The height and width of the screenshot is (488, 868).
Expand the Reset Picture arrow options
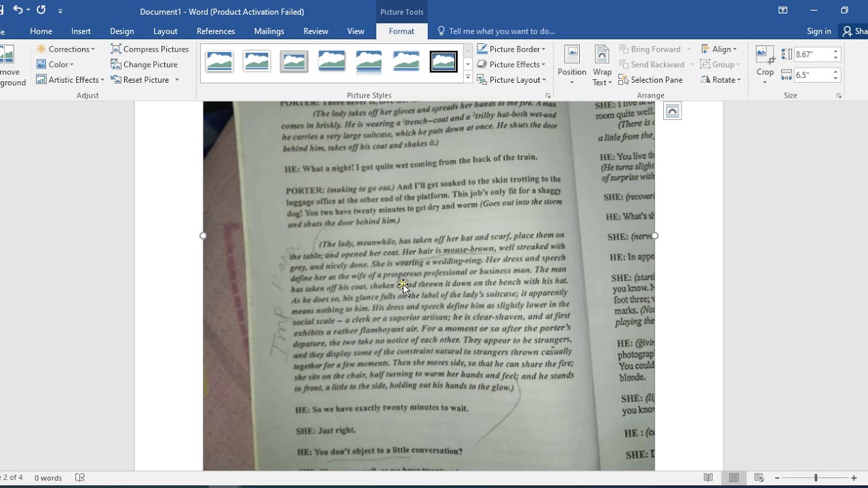177,80
